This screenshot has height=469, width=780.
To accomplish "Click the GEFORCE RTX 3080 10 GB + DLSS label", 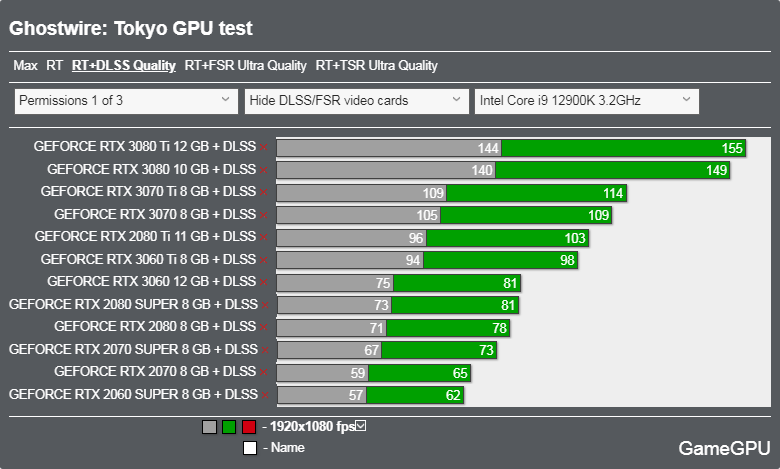I will pos(152,170).
